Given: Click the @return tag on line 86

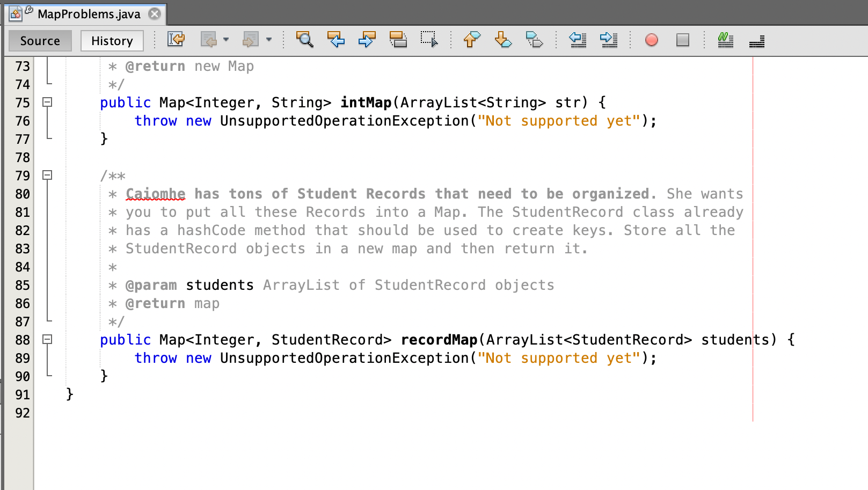Looking at the screenshot, I should coord(156,303).
